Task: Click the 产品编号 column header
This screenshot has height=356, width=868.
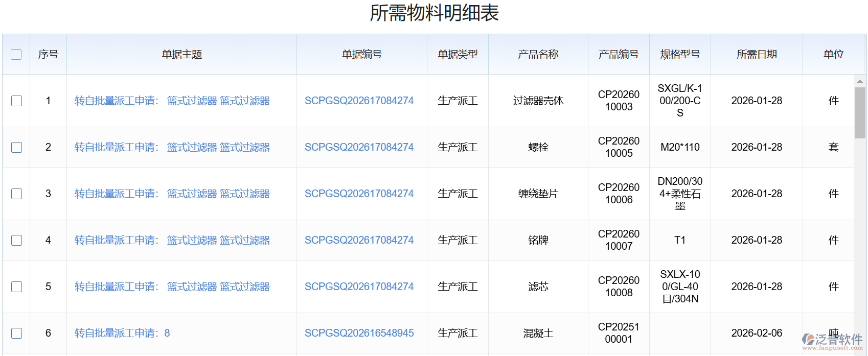Action: [619, 54]
